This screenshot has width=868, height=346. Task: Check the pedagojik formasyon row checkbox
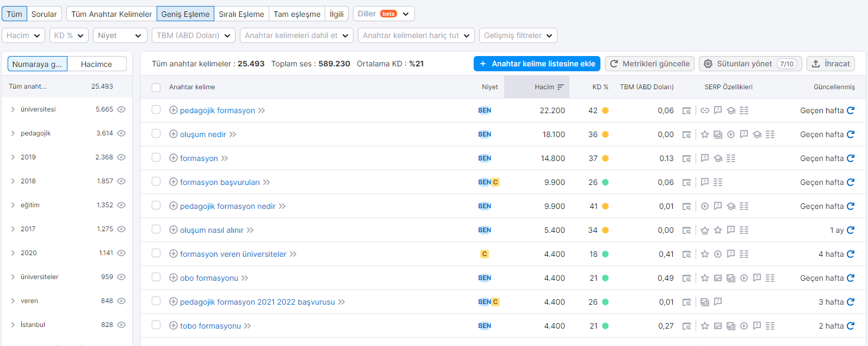pos(156,109)
